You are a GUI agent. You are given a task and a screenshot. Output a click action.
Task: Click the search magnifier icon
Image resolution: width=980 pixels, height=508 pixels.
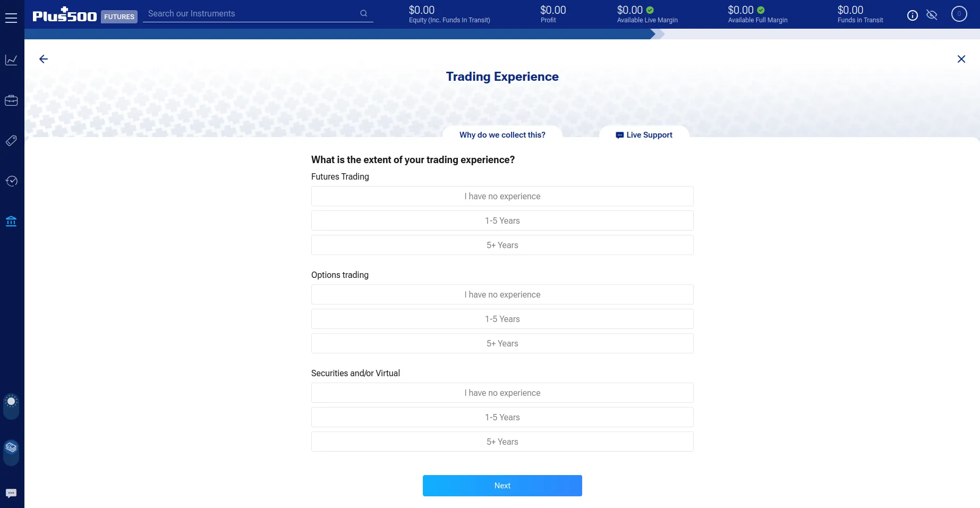click(x=364, y=13)
